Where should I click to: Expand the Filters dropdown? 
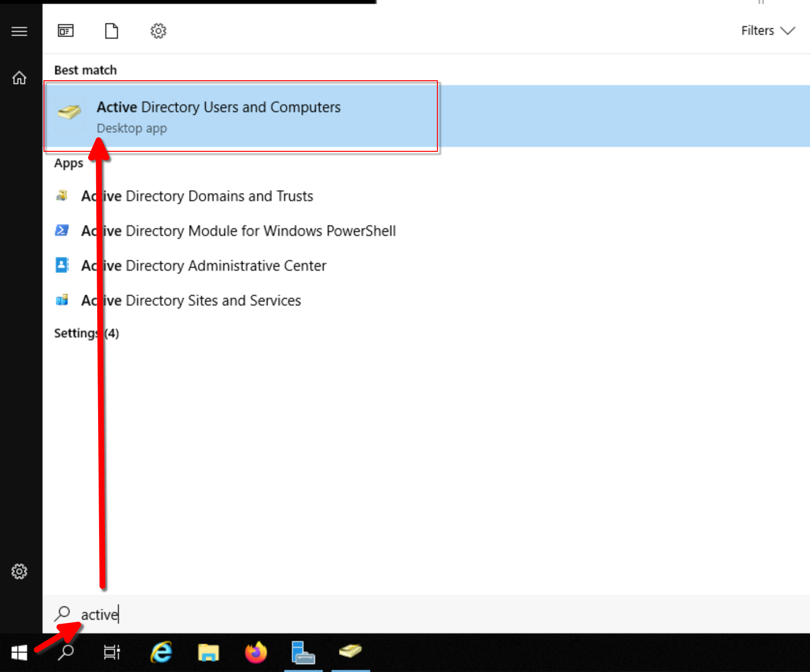coord(767,31)
